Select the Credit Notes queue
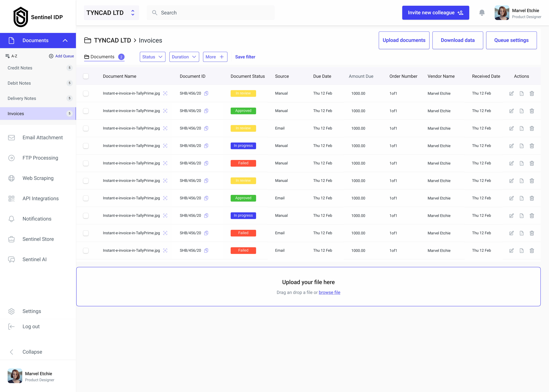549x392 pixels. click(20, 68)
